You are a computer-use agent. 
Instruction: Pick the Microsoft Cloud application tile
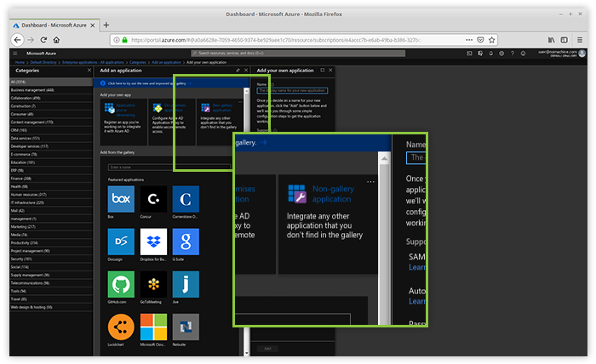(153, 327)
